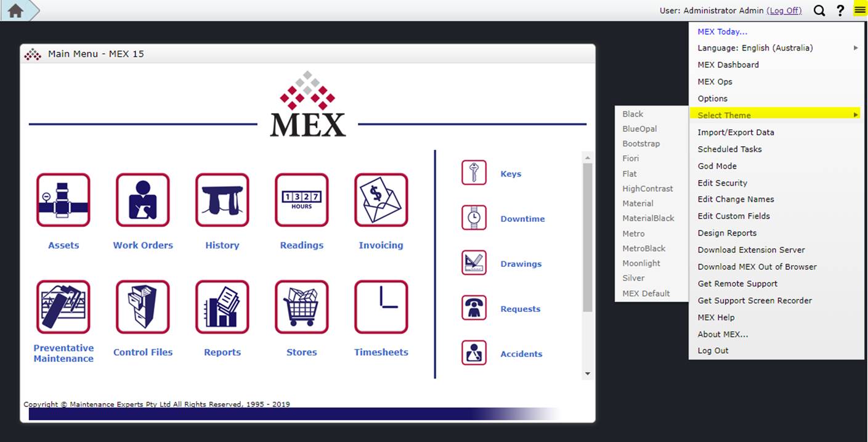The width and height of the screenshot is (868, 442).
Task: Open the Work Orders icon
Action: tap(143, 200)
